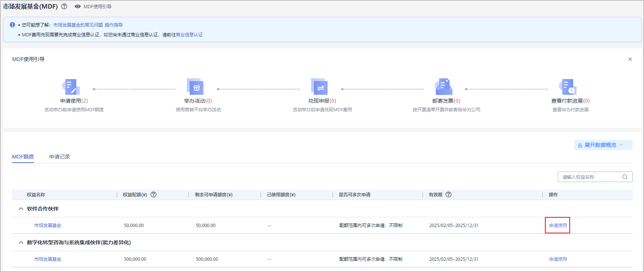Click the help icon beside 市场发展基金(MDF) title
The image size is (644, 272).
64,6
